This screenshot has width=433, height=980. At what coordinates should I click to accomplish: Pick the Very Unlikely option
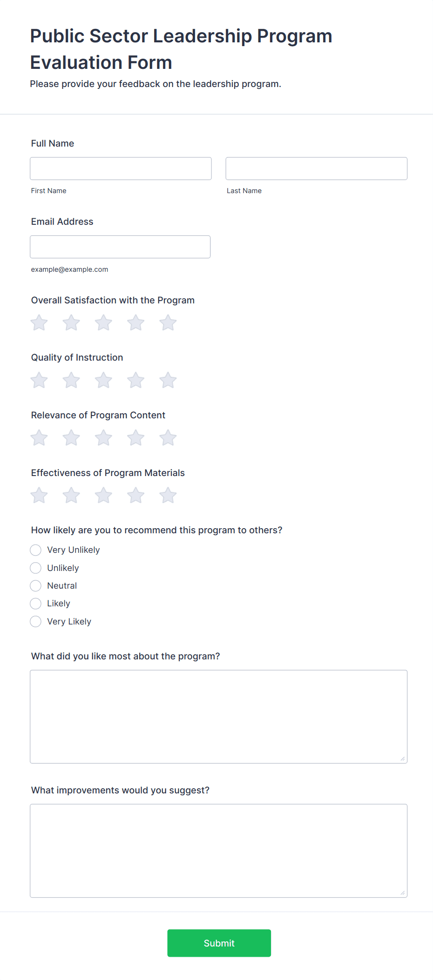pos(35,550)
